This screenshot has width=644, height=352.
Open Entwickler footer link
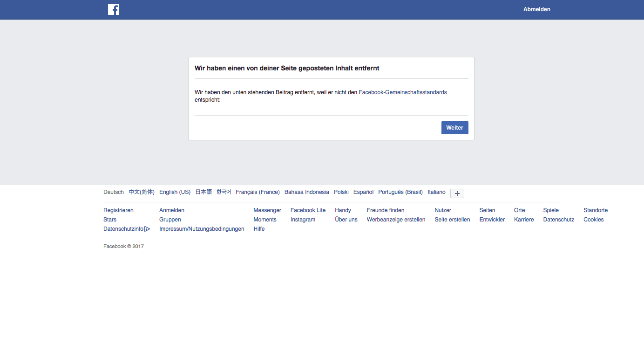[x=492, y=220]
